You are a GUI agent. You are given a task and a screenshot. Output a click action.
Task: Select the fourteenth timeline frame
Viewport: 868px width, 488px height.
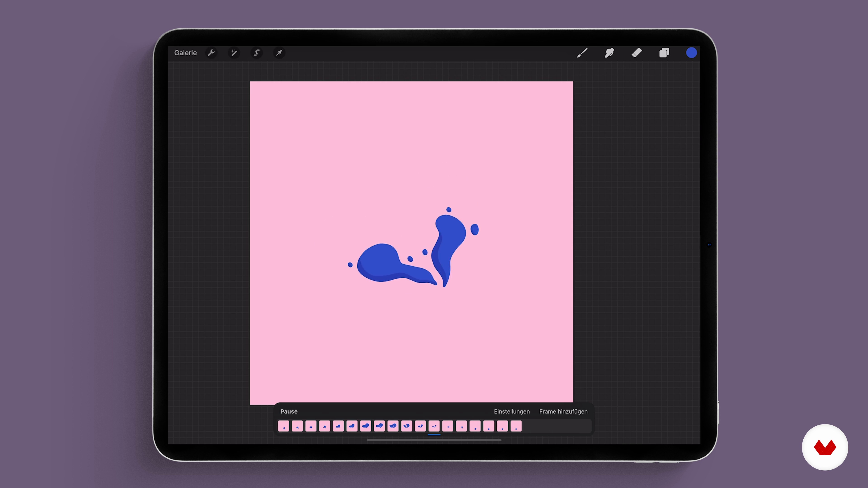[x=461, y=426]
